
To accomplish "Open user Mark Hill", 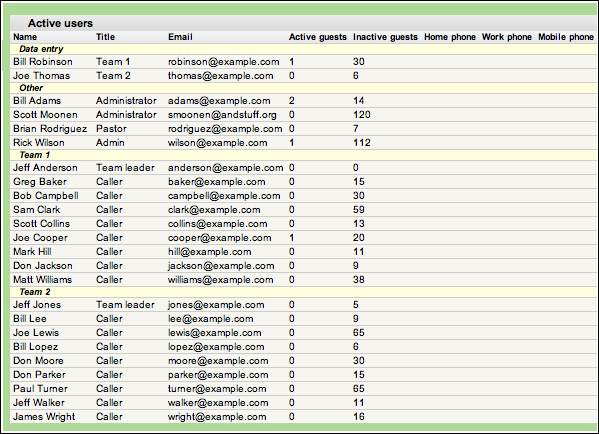I will [x=32, y=252].
